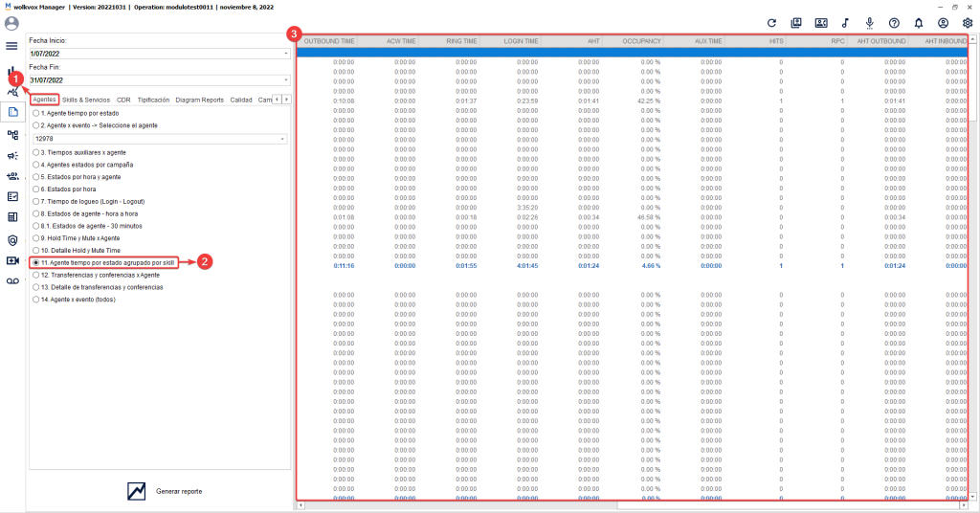Image resolution: width=980 pixels, height=513 pixels.
Task: Switch to the Diagram Reports tab
Action: tap(199, 100)
